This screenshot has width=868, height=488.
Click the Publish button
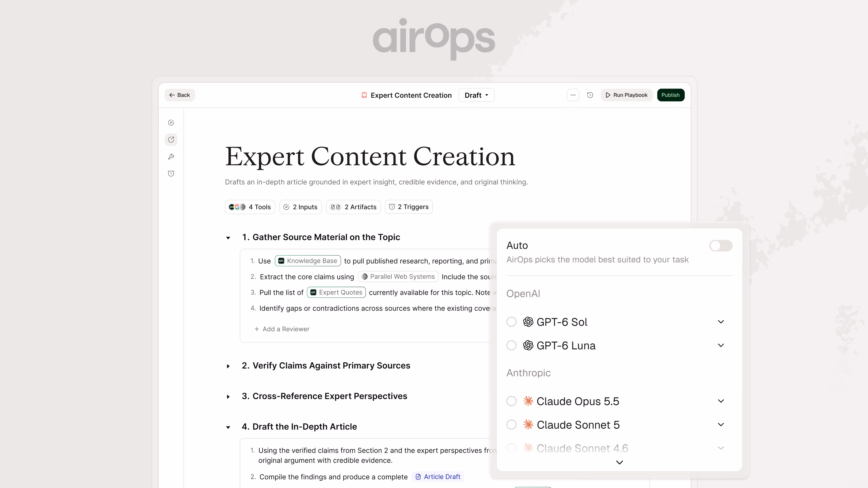tap(670, 95)
